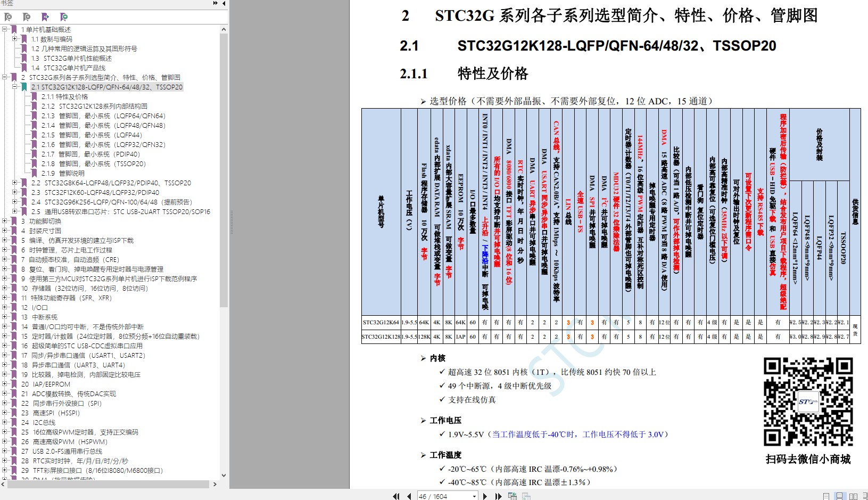This screenshot has height=500, width=868.
Task: Open bookmark 23 高速SPI (HSSPI)
Action: (51, 413)
